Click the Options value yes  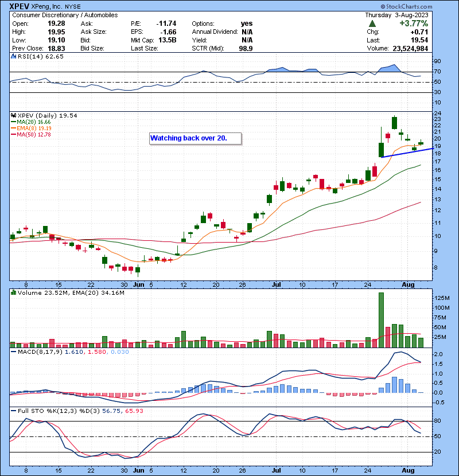(x=247, y=24)
